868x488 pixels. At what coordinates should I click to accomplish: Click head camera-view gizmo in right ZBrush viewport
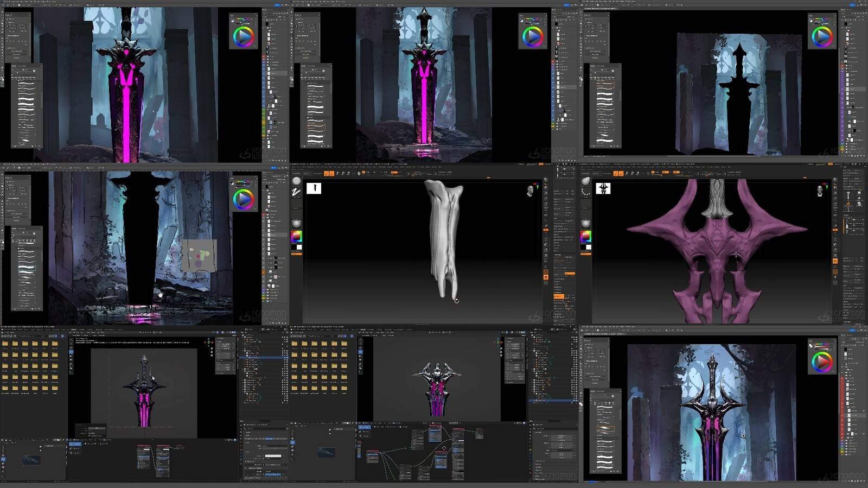pyautogui.click(x=820, y=191)
